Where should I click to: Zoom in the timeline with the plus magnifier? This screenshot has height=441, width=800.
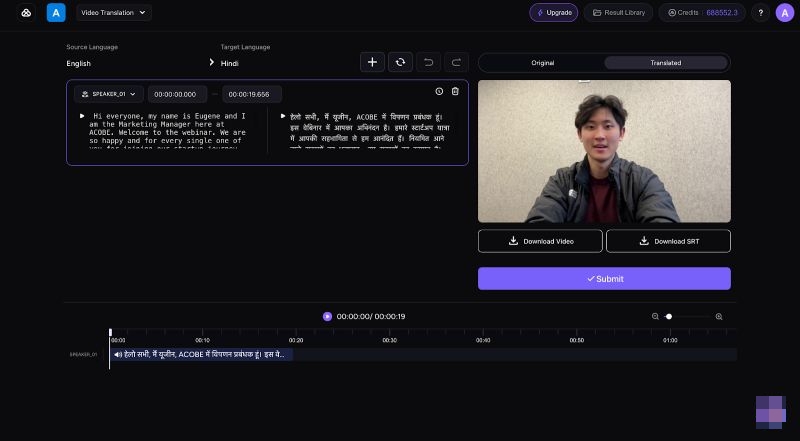(719, 316)
